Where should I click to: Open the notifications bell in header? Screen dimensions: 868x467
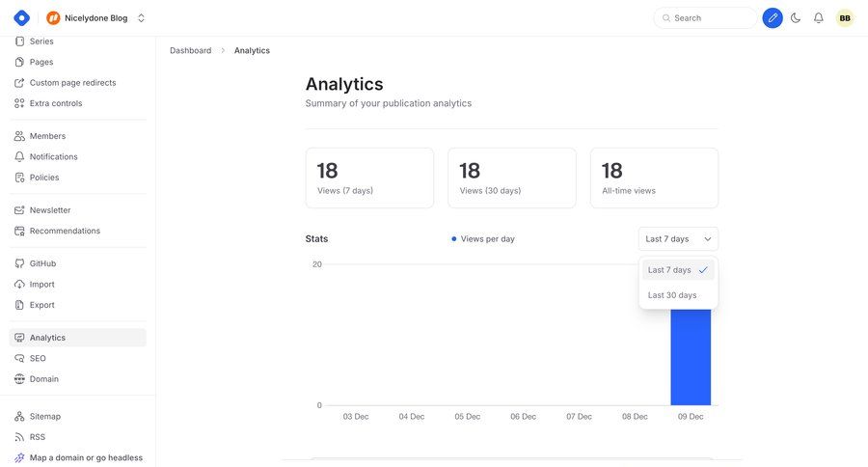point(818,17)
